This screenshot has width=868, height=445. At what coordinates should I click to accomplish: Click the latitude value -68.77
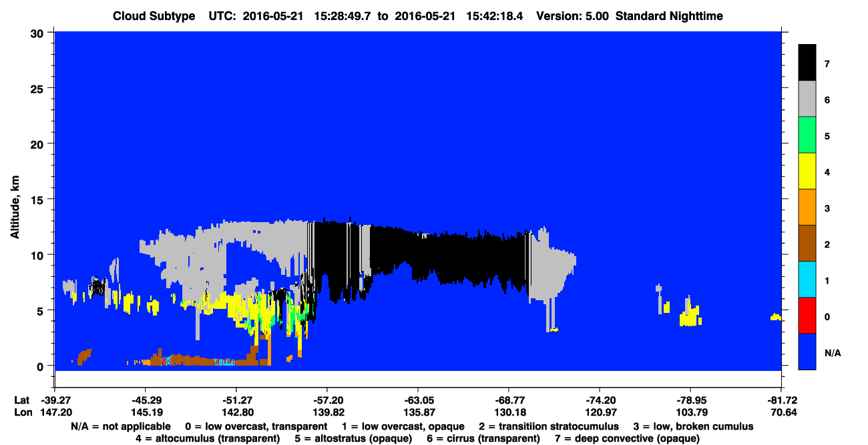(x=508, y=400)
